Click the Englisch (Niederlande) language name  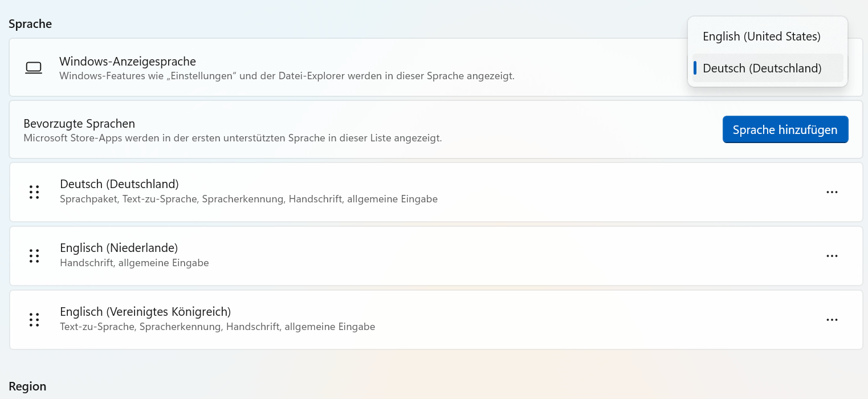tap(119, 248)
